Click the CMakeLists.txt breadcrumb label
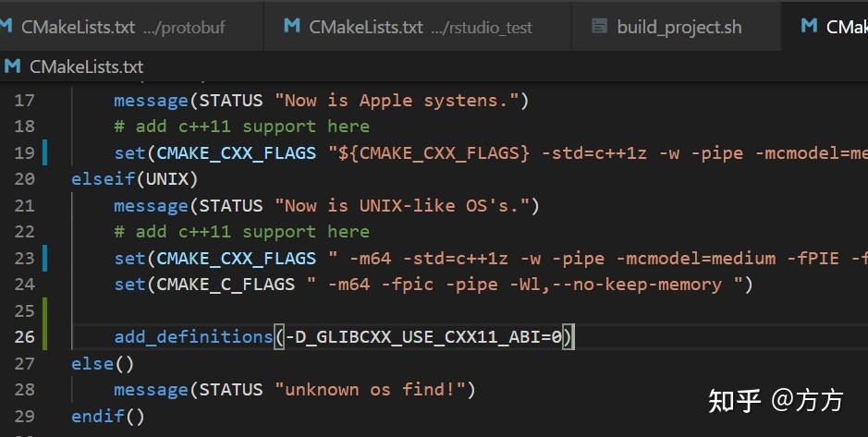This screenshot has height=437, width=868. click(86, 67)
